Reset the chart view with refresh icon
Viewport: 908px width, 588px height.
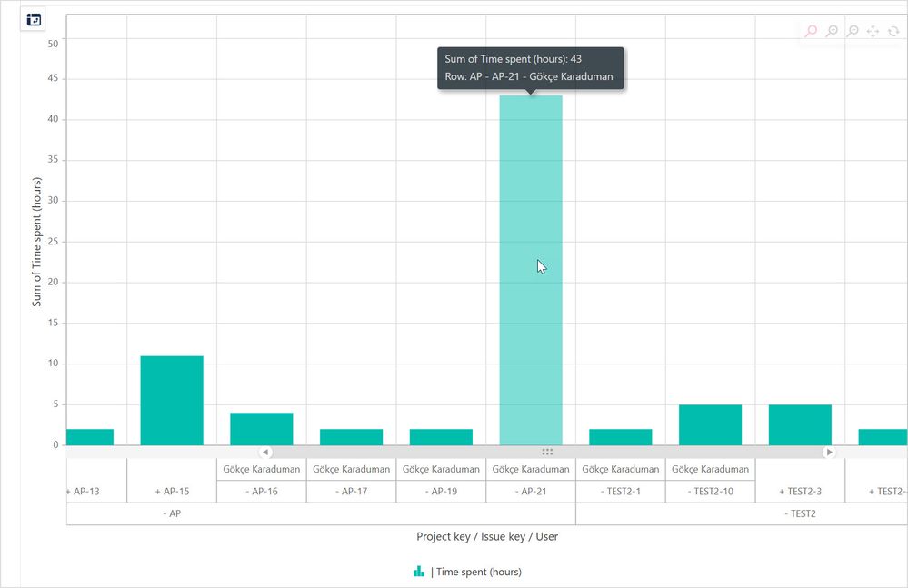tap(895, 30)
